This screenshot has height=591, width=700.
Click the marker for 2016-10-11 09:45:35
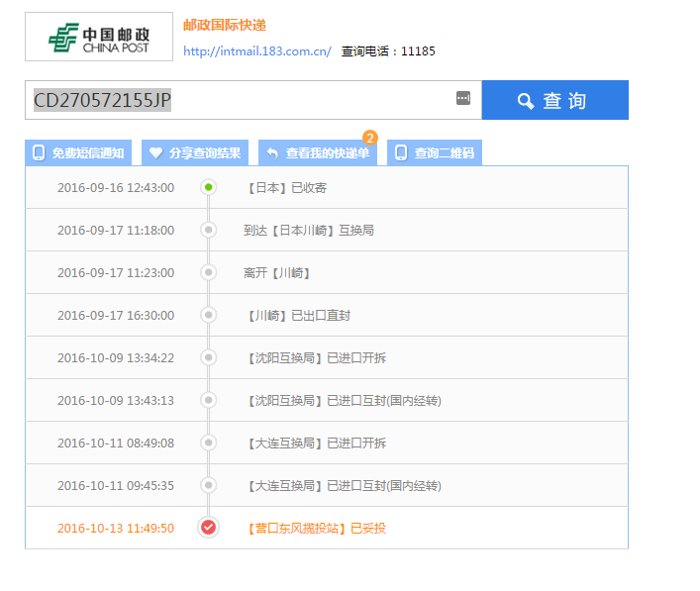pos(209,485)
